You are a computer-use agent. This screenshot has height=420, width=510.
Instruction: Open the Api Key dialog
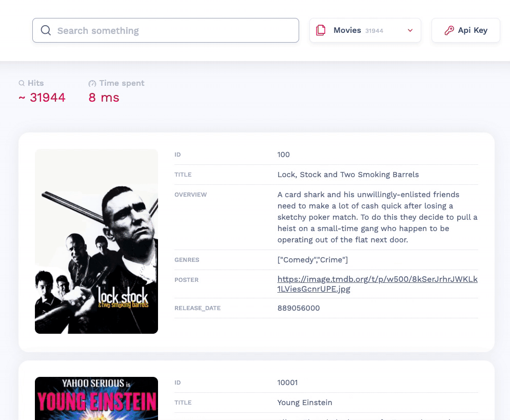coord(465,30)
